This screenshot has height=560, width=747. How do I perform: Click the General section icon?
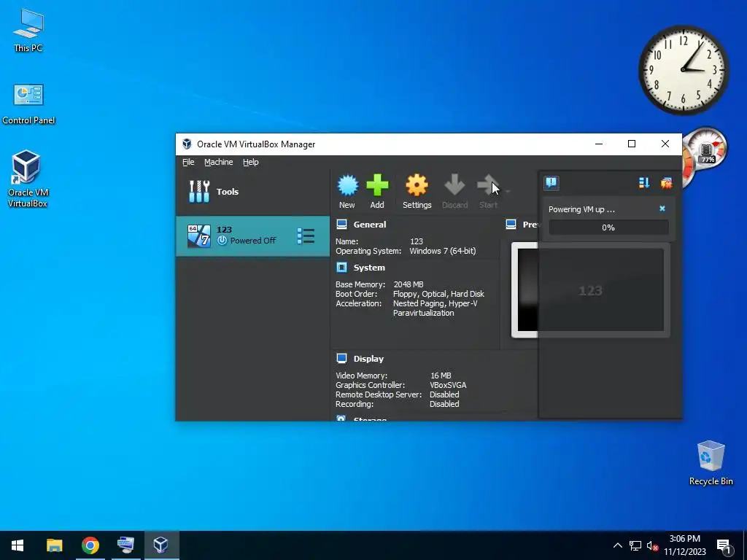click(341, 225)
